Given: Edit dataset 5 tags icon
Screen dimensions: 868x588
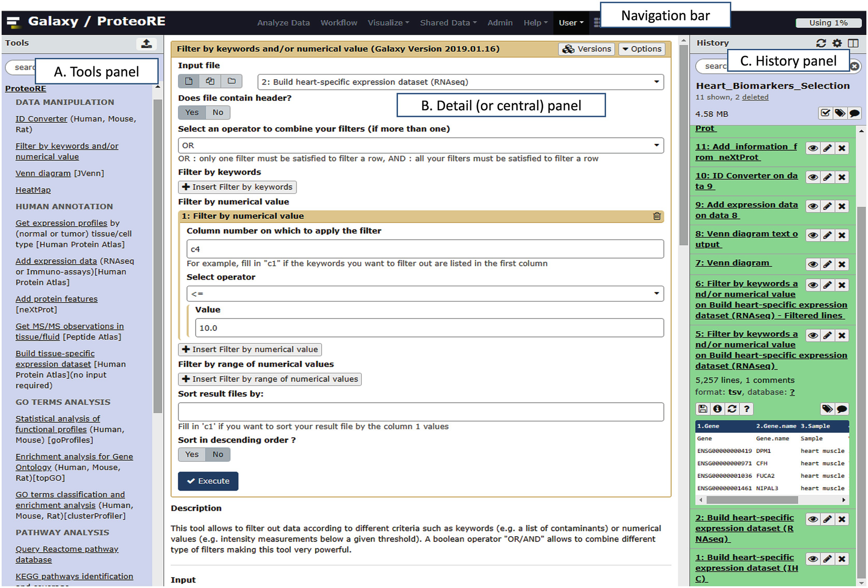Looking at the screenshot, I should tap(828, 409).
